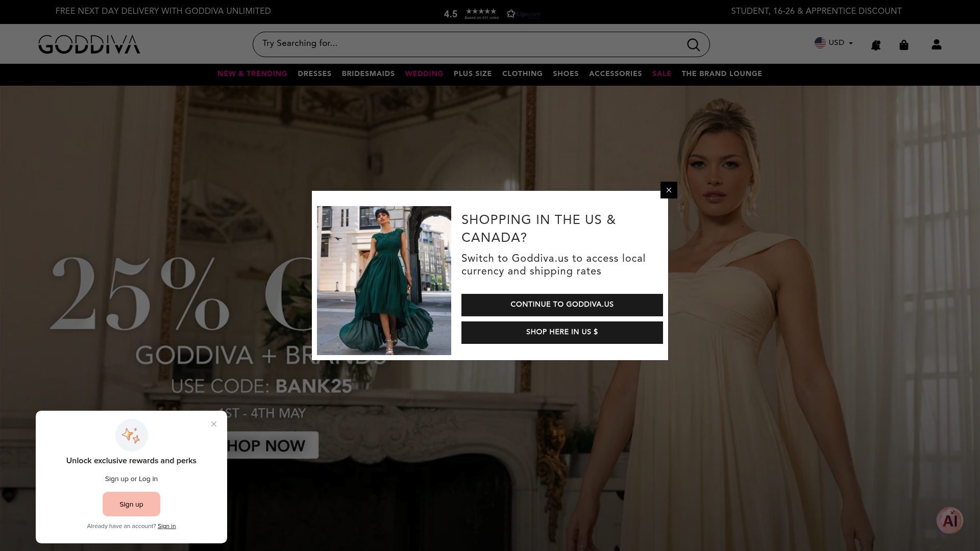The image size is (980, 551).
Task: Open the account profile icon
Action: (937, 45)
